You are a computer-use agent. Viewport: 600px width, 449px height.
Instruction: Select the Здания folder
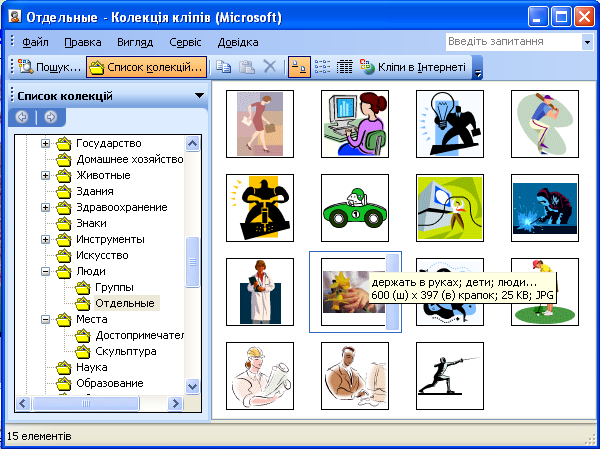[x=84, y=191]
